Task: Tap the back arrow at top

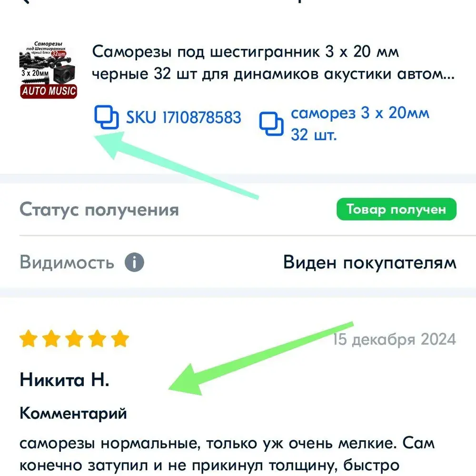Action: (26, 1)
